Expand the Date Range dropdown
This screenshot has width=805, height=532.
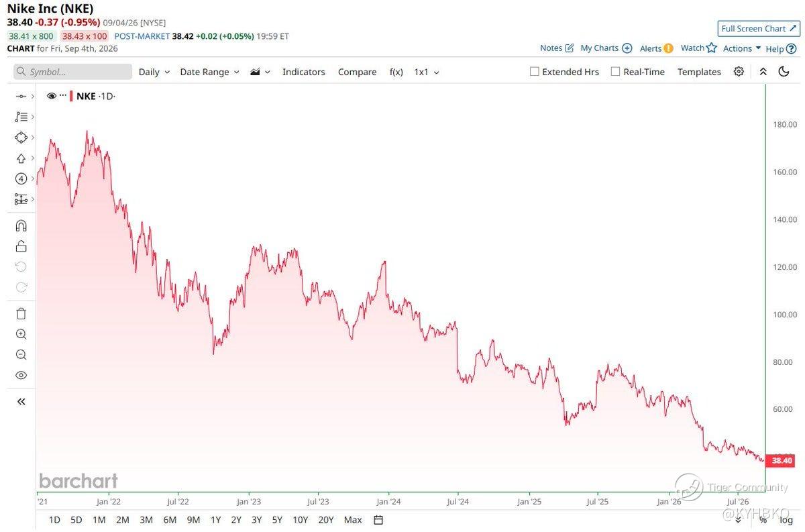(x=209, y=72)
